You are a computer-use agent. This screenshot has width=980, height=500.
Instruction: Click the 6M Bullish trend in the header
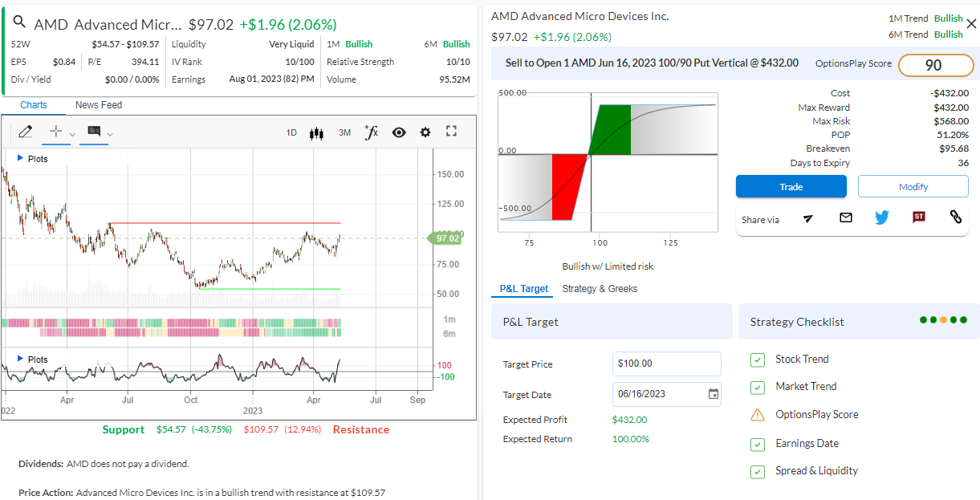click(447, 44)
